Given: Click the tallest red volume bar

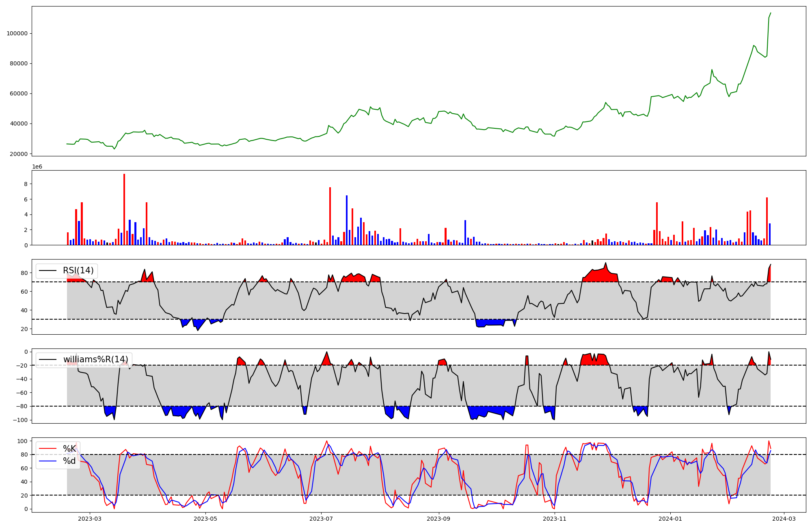Looking at the screenshot, I should tap(124, 209).
